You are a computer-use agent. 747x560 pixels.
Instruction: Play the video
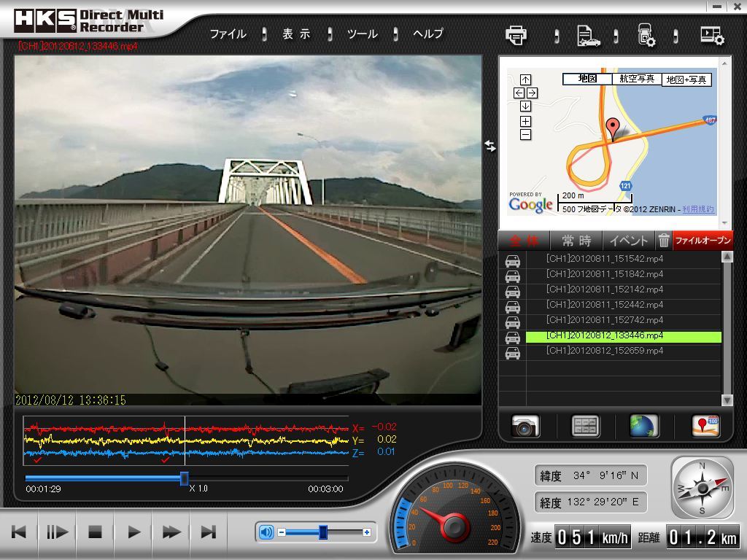point(133,532)
